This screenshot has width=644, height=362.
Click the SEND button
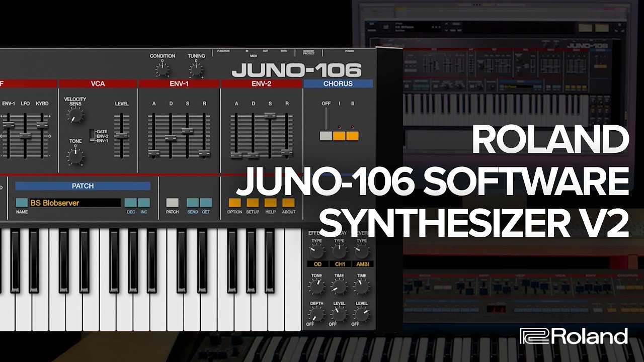pos(193,203)
